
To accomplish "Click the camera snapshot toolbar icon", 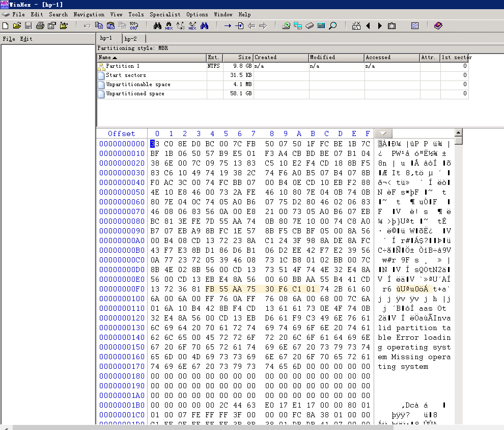I will pyautogui.click(x=391, y=26).
